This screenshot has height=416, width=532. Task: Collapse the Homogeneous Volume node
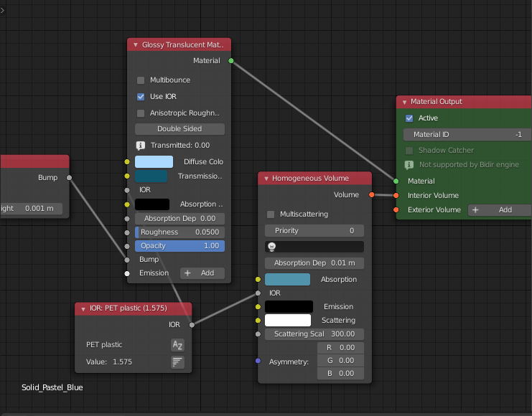coord(266,179)
